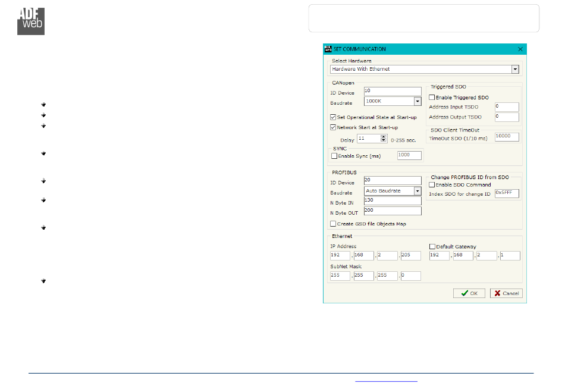Close the SET COMMUNICATION dialog

520,49
